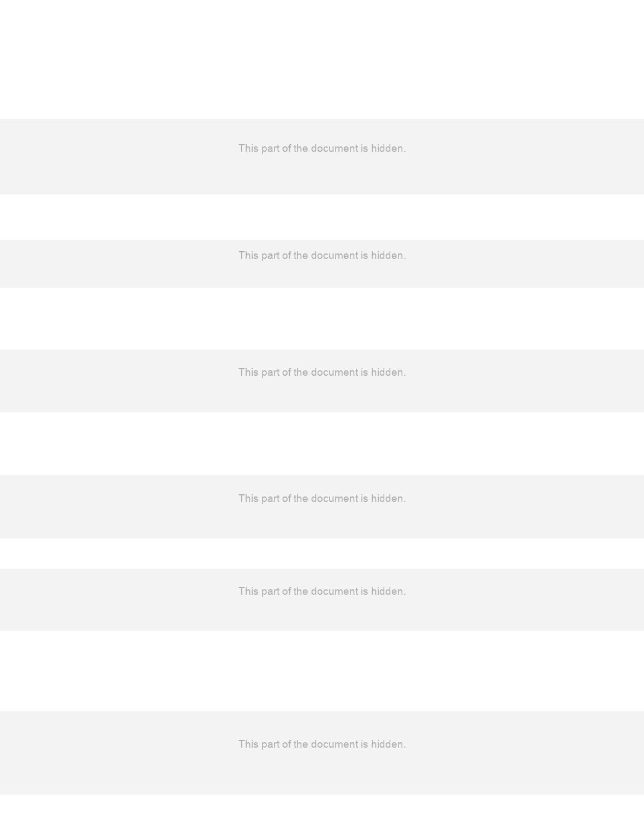Select the second hidden-section notice text
This screenshot has height=834, width=644.
click(x=322, y=256)
